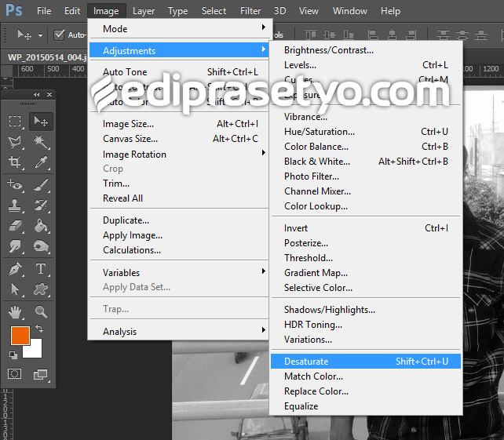The height and width of the screenshot is (440, 504).
Task: Open the Move tool preset dropdown arrow
Action: coord(40,35)
